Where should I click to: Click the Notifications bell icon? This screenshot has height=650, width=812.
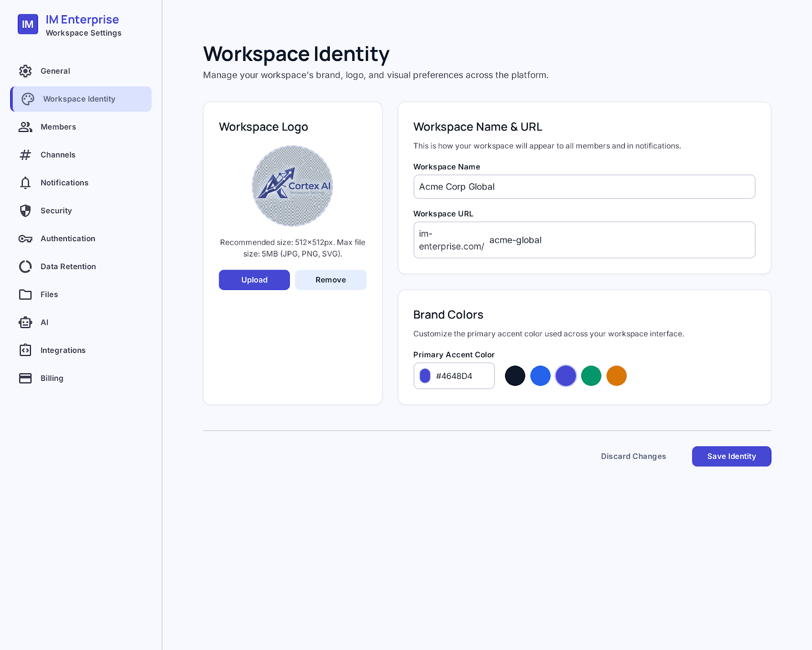25,183
